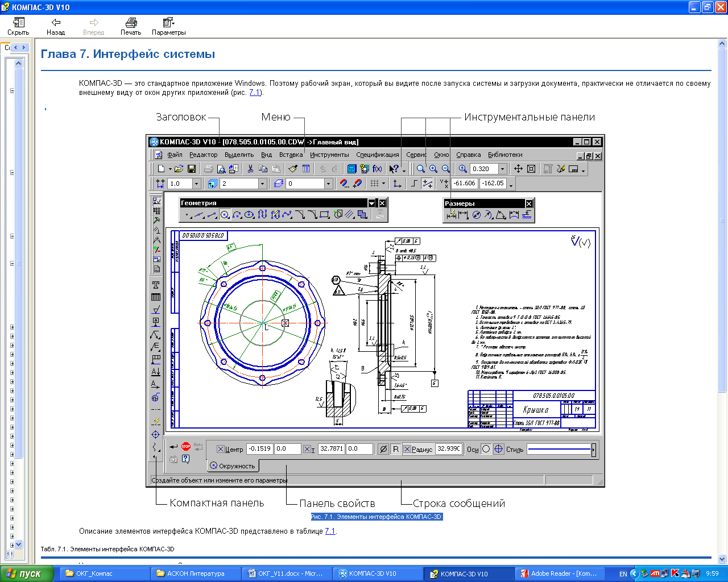Image resolution: width=728 pixels, height=582 pixels.
Task: Click the highlighted caption 'Рис. 7.1. Элементы интерфейса КОМПАС-3D'
Action: 376,517
